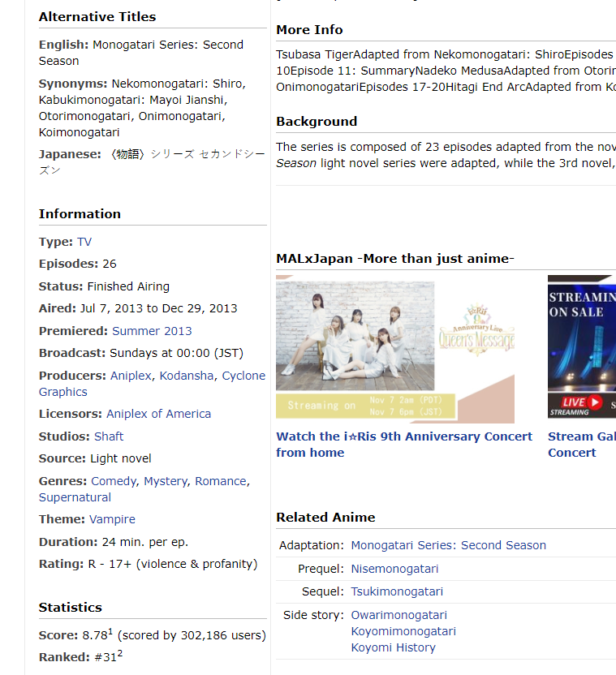The width and height of the screenshot is (616, 675).
Task: Browse the Mystery genre
Action: pyautogui.click(x=166, y=481)
